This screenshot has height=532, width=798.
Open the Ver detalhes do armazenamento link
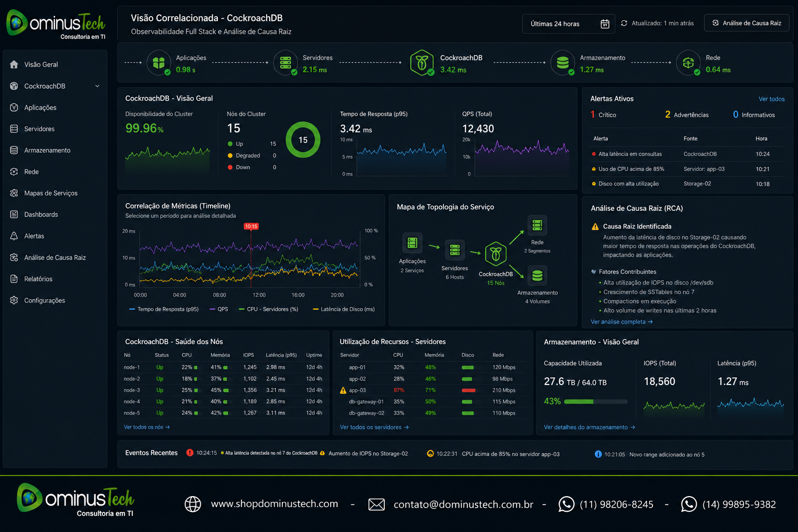590,427
